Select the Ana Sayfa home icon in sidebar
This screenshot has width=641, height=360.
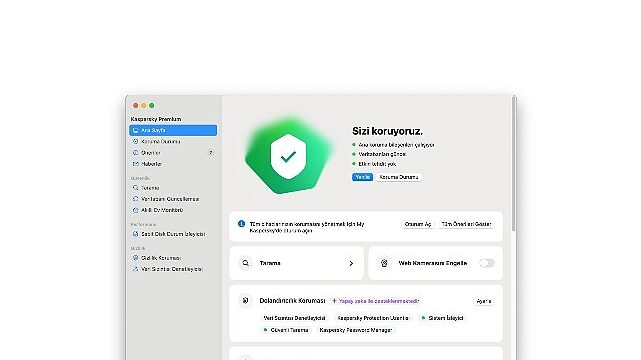point(136,130)
